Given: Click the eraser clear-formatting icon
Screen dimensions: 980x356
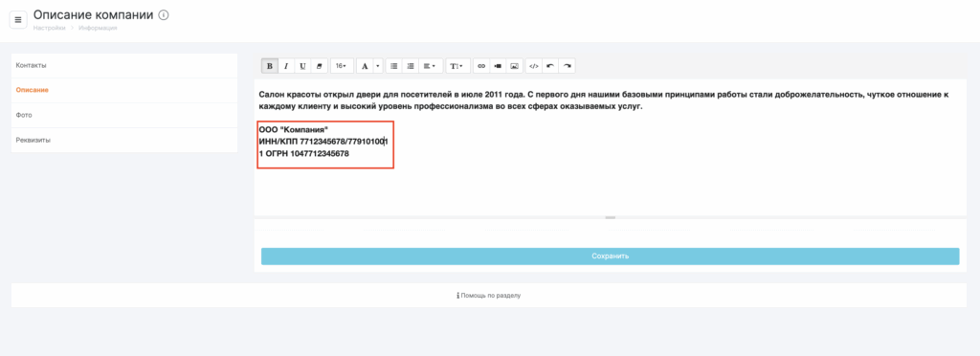Looking at the screenshot, I should click(319, 66).
